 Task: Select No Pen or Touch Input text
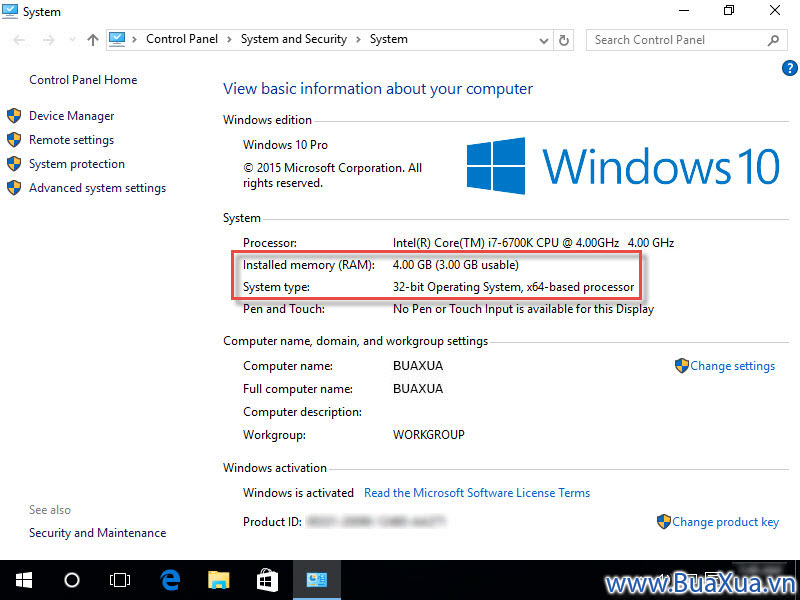(x=523, y=309)
